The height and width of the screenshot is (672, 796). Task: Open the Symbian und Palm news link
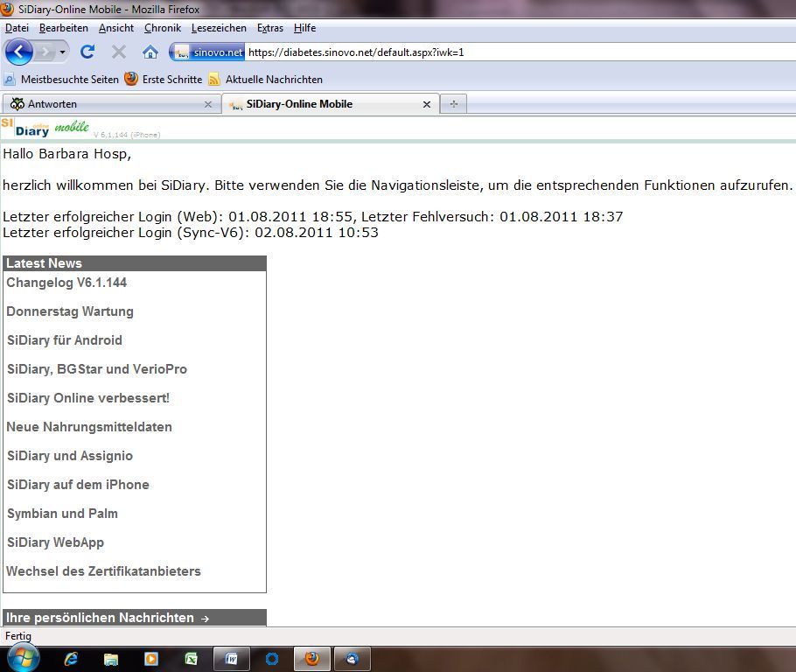point(62,514)
